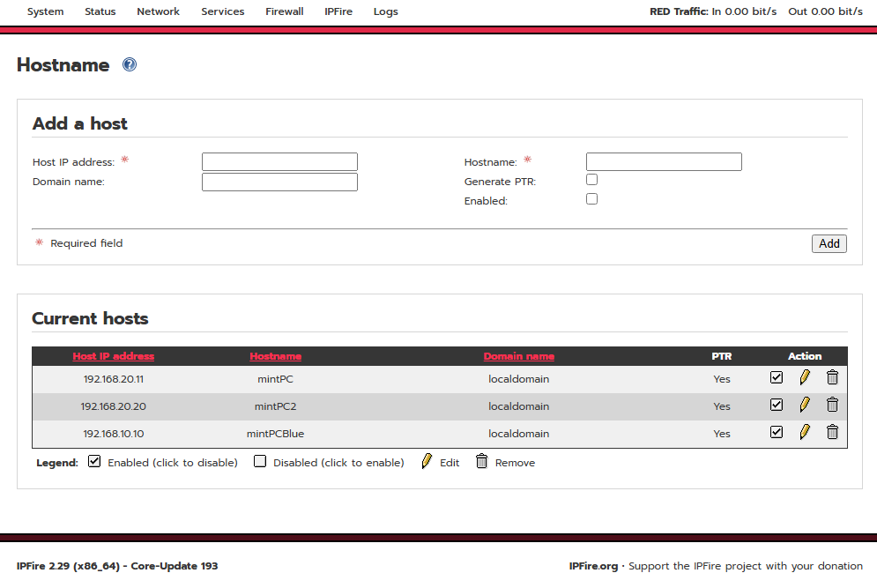Open the Firewall menu

[284, 11]
